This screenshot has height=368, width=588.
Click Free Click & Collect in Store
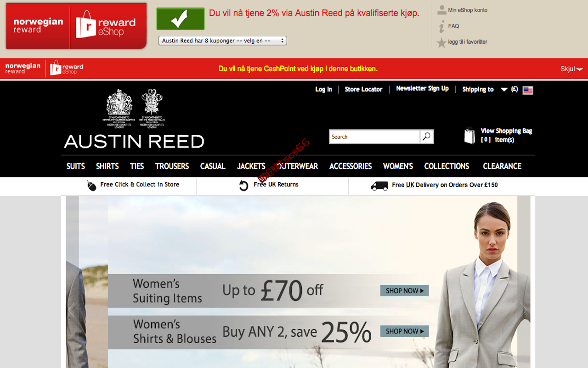tap(140, 184)
